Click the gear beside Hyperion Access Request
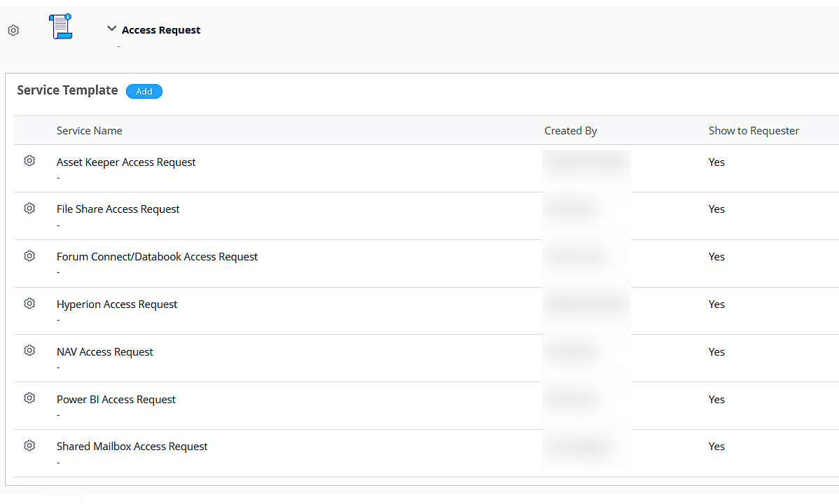 pyautogui.click(x=29, y=303)
